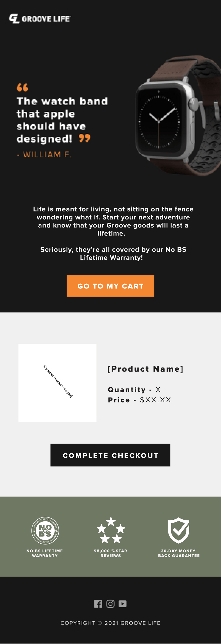
Task: Click the shield checkmark guarantee icon
Action: 179,530
